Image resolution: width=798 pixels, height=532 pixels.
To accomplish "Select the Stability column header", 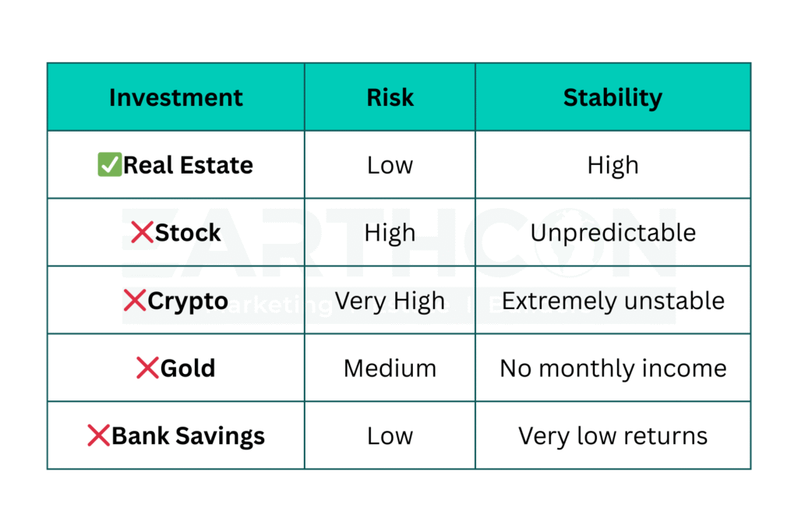I will pyautogui.click(x=613, y=97).
